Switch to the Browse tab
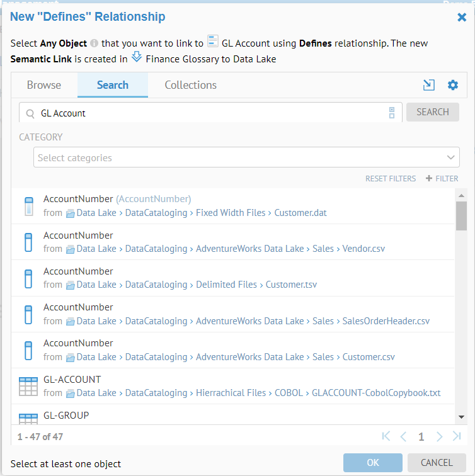Screen dimensions: 475x476 tap(44, 85)
